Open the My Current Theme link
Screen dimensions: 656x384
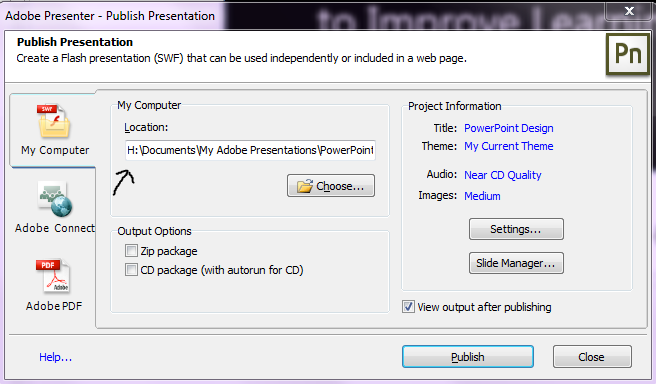click(509, 146)
